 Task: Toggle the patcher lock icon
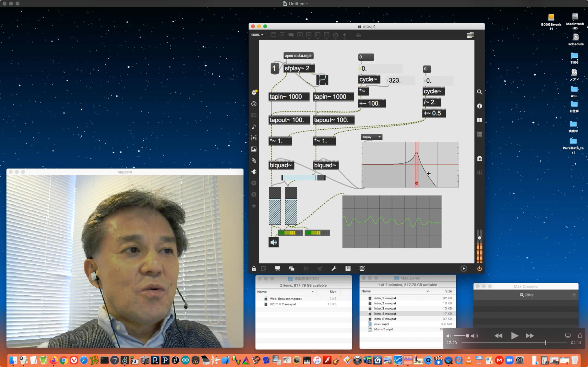pos(254,268)
